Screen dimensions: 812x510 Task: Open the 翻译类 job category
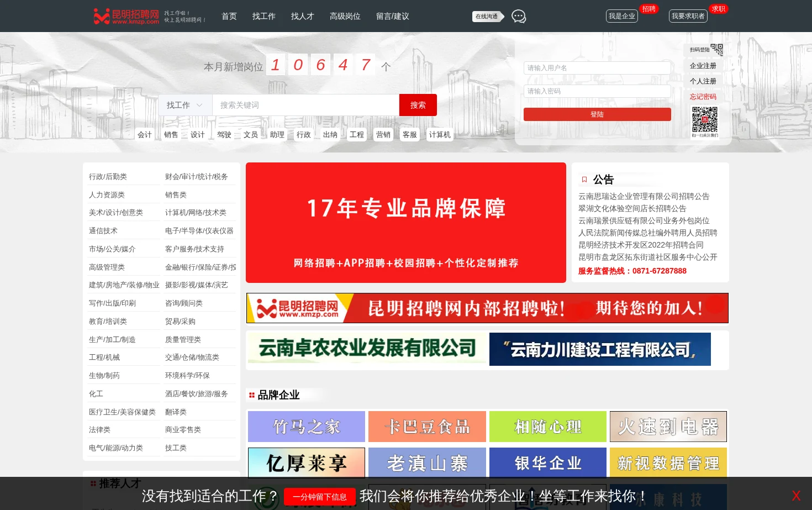(x=176, y=412)
